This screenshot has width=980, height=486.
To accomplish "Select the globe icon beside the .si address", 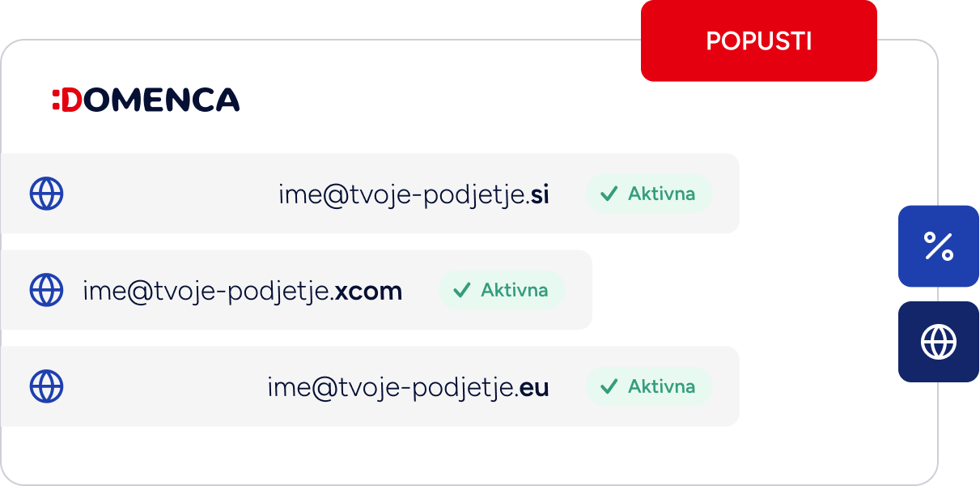I will coord(47,194).
